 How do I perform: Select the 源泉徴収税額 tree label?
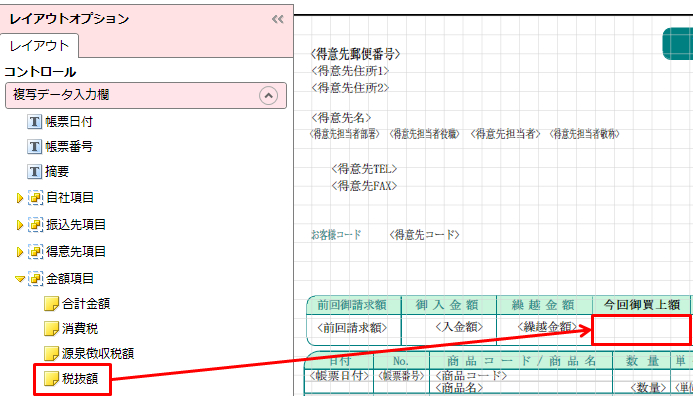coord(98,354)
